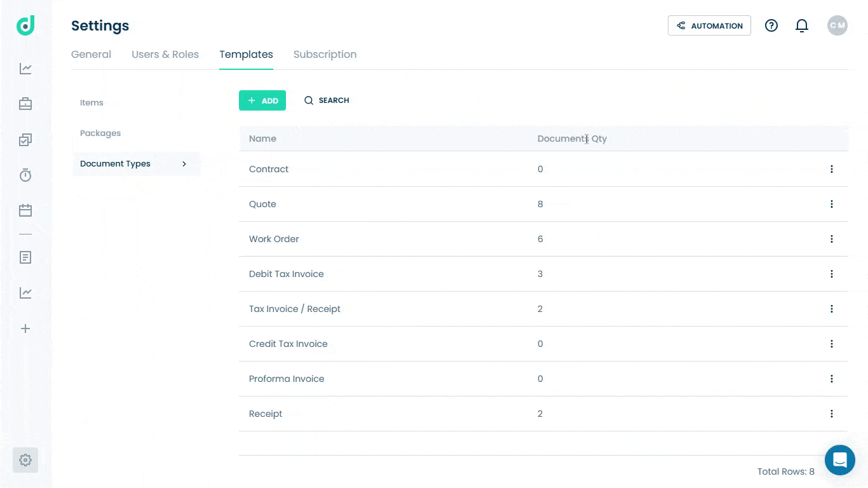Open three-dot menu for Debit Tax Invoice

tap(831, 274)
